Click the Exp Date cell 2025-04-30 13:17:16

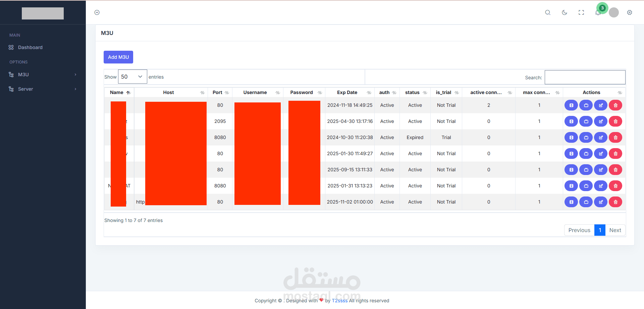(350, 121)
